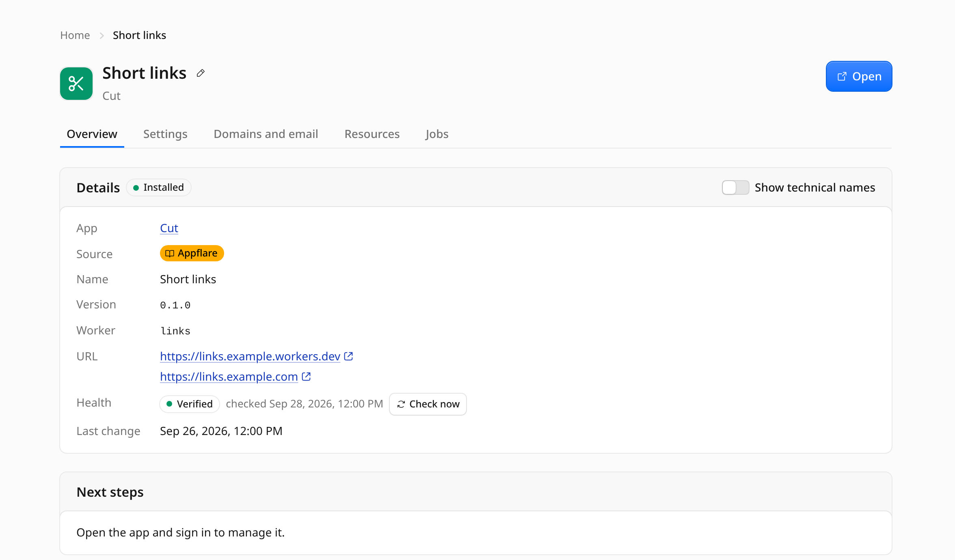Click the Last change date Sep 26, 2026
Viewport: 955px width, 560px height.
[x=221, y=431]
